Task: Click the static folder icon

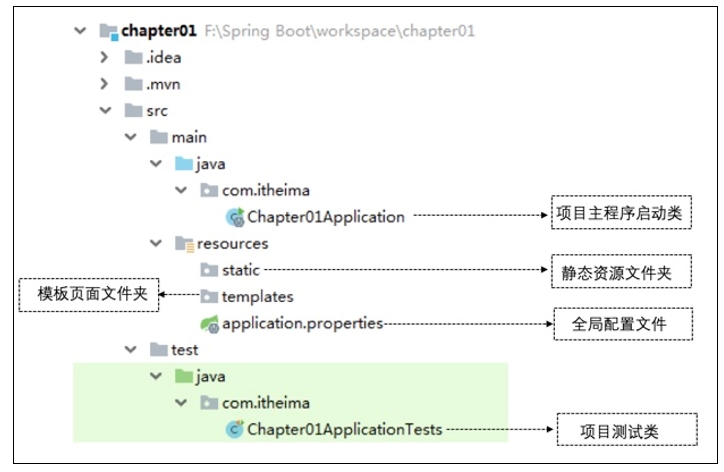Action: pos(209,270)
